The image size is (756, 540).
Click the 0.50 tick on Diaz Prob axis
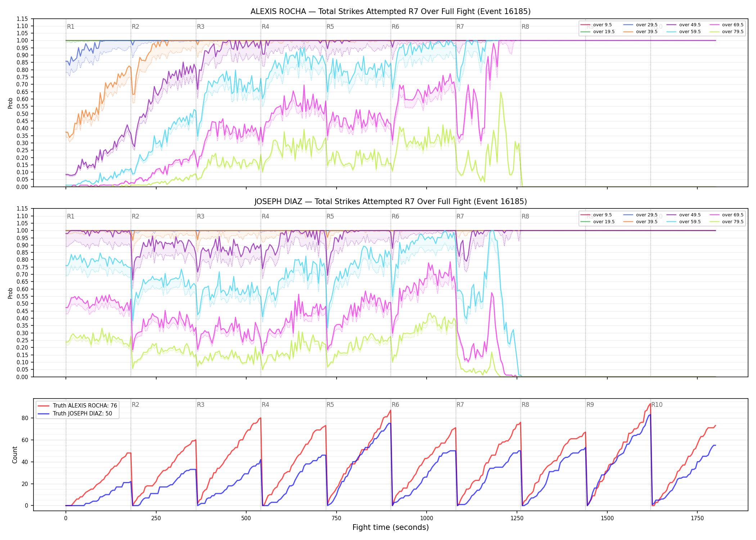(x=22, y=304)
